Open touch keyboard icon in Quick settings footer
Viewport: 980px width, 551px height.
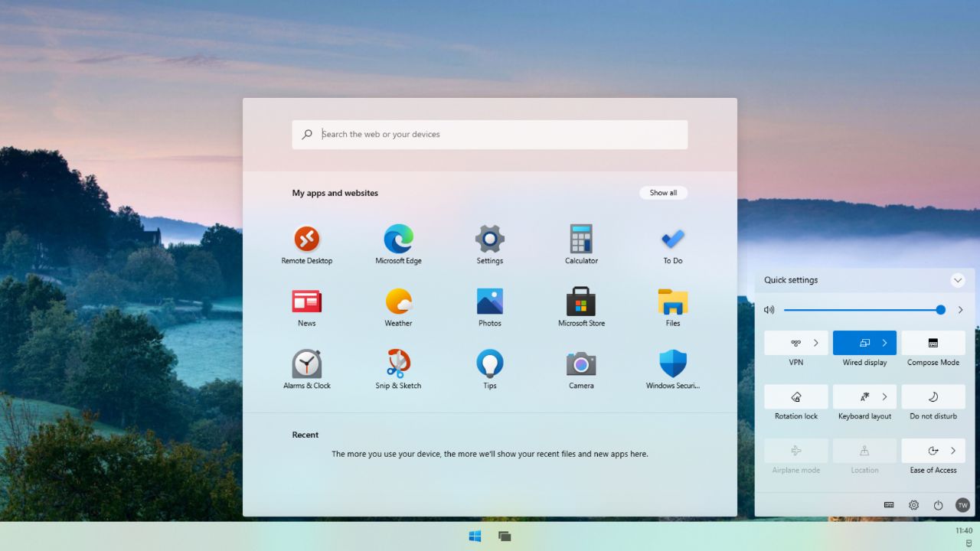coord(889,505)
